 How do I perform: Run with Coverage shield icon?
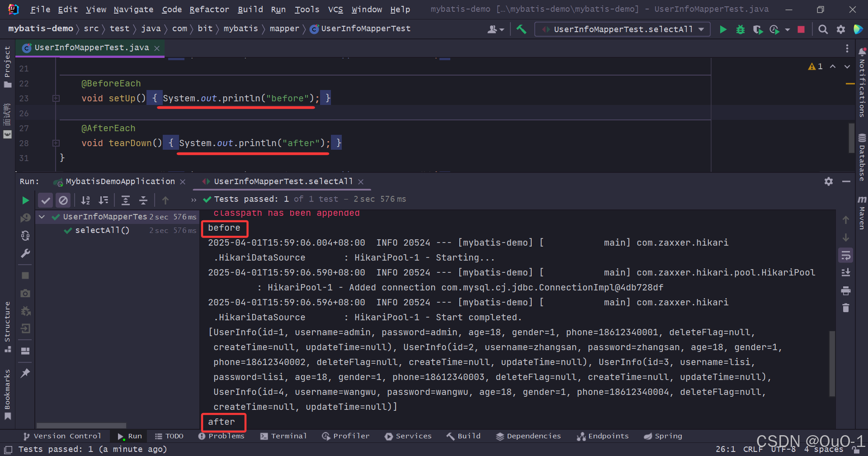pyautogui.click(x=758, y=29)
